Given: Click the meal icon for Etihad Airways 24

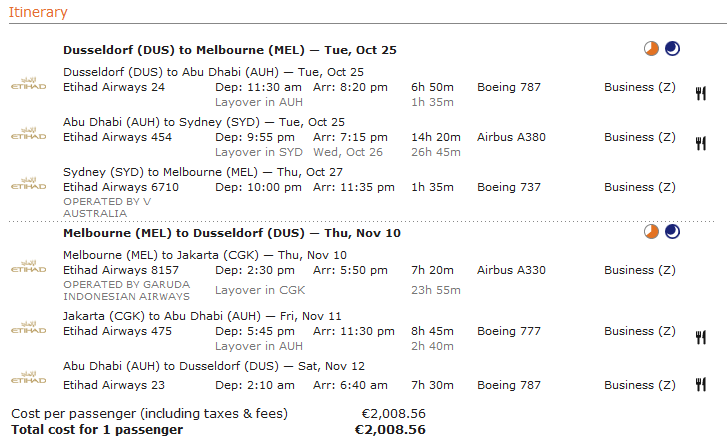Looking at the screenshot, I should (701, 93).
